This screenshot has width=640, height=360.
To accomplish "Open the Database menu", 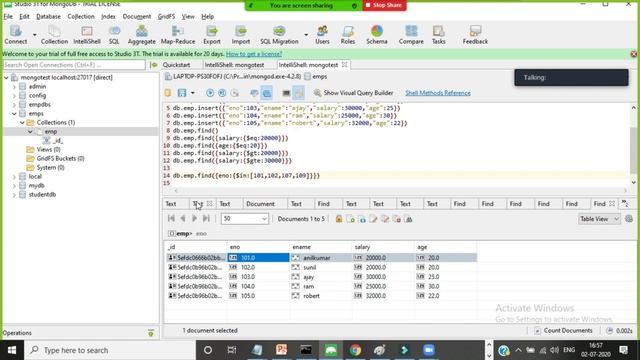I will [48, 16].
